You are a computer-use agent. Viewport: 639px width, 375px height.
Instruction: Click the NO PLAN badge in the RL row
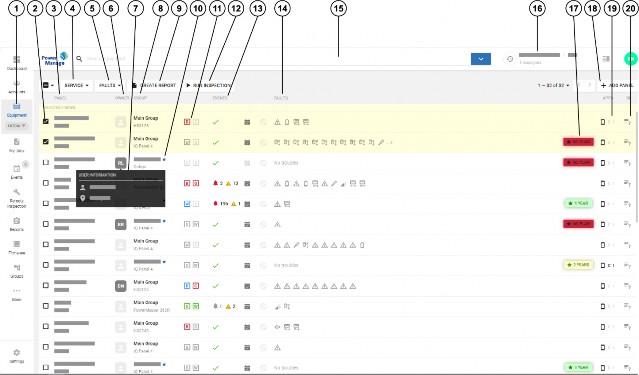click(578, 162)
